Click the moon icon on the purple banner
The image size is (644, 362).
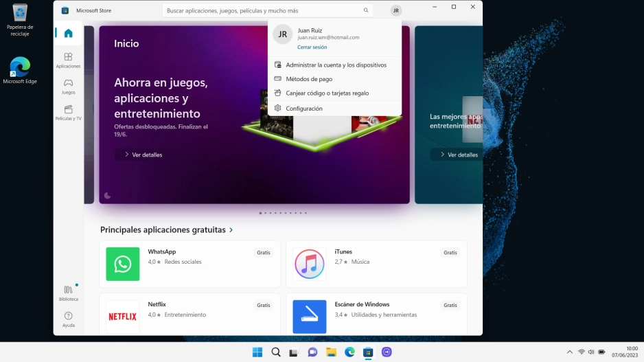pos(108,196)
